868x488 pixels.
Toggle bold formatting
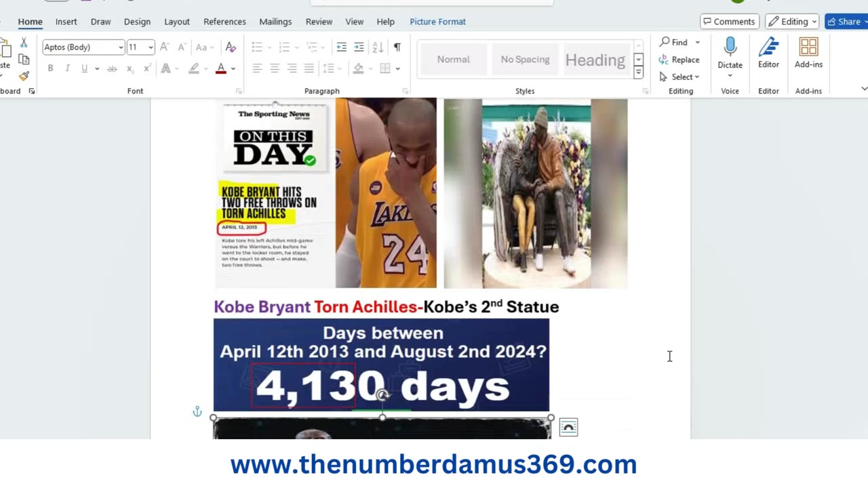pos(50,68)
